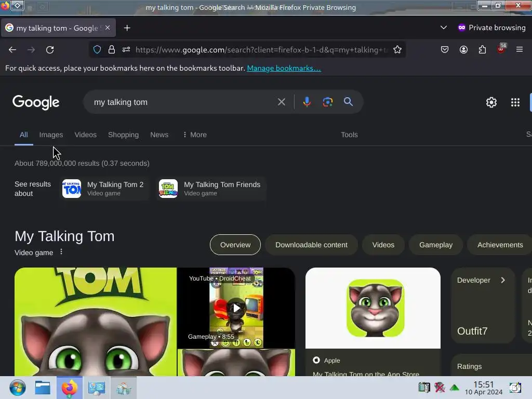
Task: Expand the Developer Outfit7 card
Action: click(483, 305)
